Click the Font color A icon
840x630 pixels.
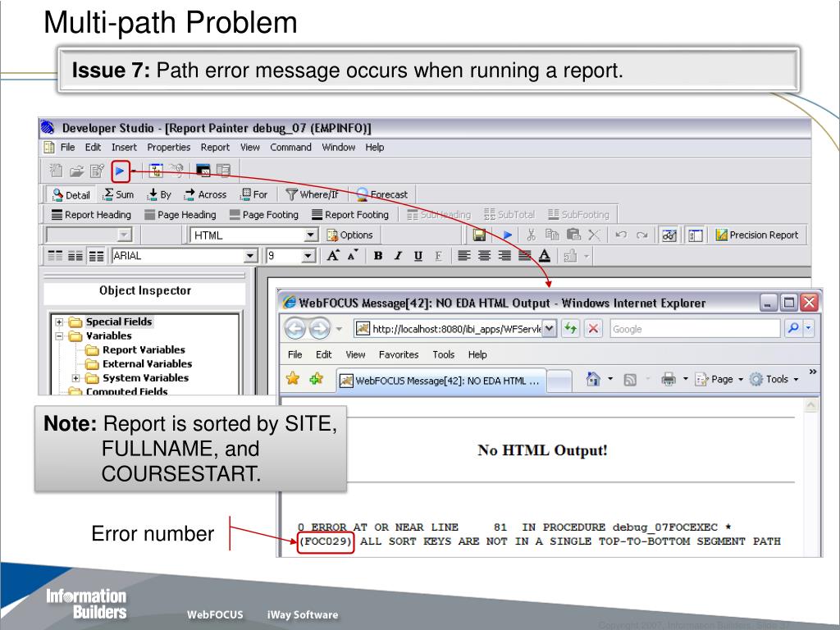545,256
